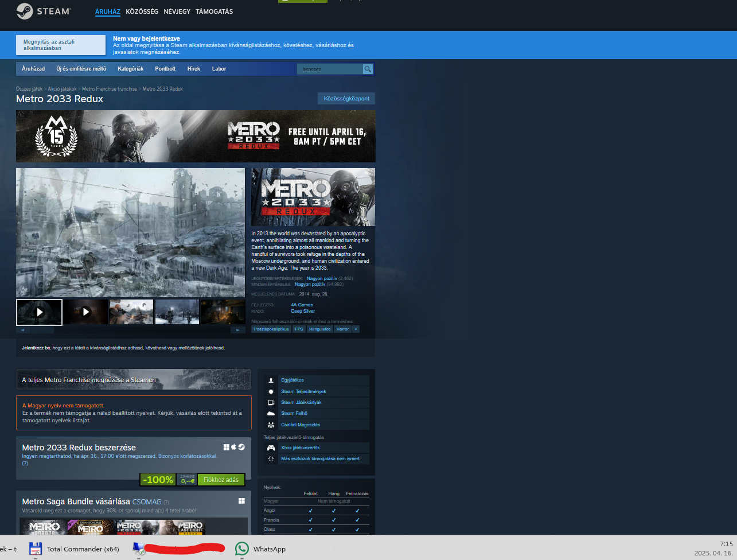Play the second trailer thumbnail
This screenshot has height=560, width=737.
(x=85, y=312)
